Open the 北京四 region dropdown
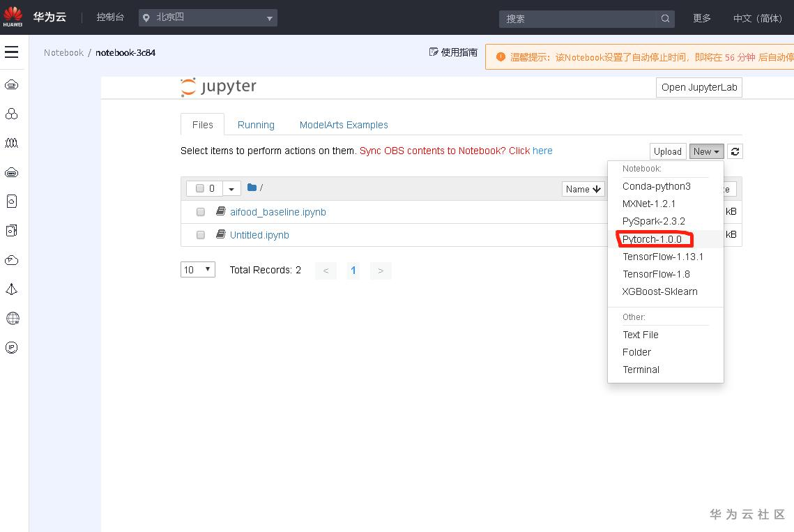Viewport: 794px width, 532px height. click(208, 17)
